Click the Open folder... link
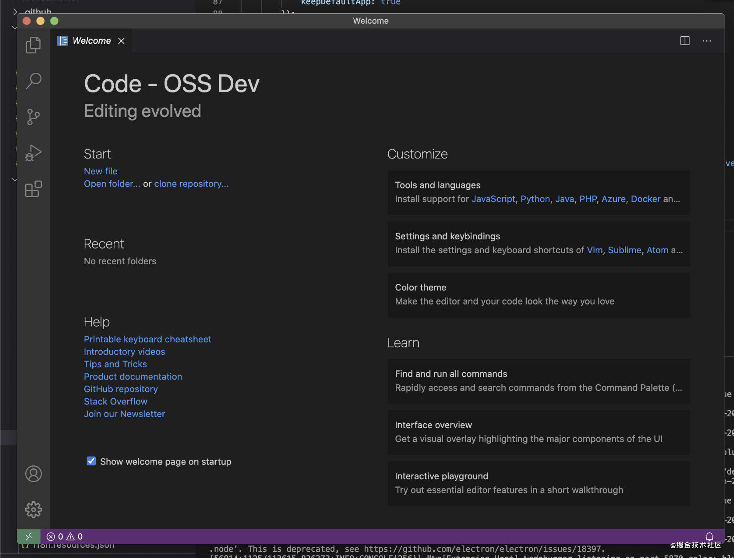Screen dimensions: 734x560 click(x=112, y=184)
